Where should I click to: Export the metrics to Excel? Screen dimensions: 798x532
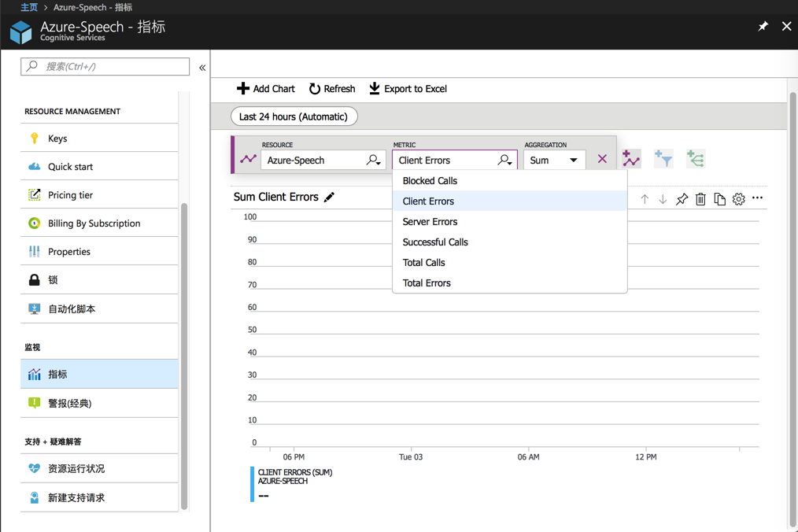click(408, 89)
